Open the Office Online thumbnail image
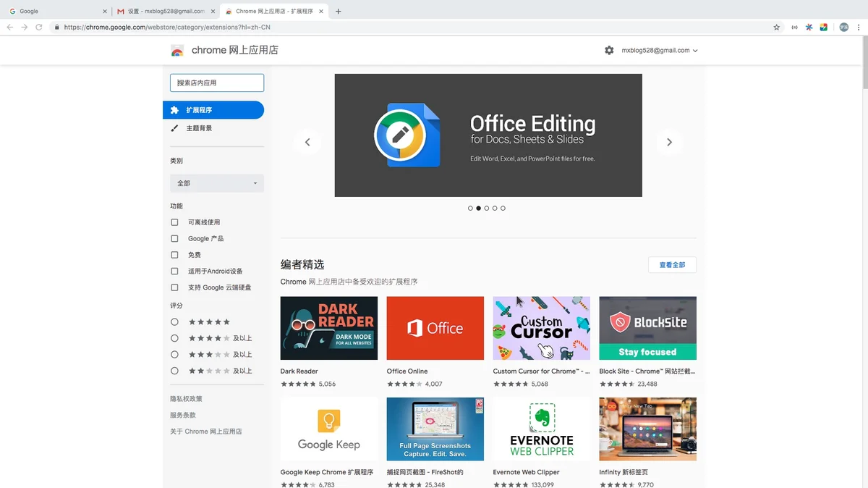868x488 pixels. 435,328
